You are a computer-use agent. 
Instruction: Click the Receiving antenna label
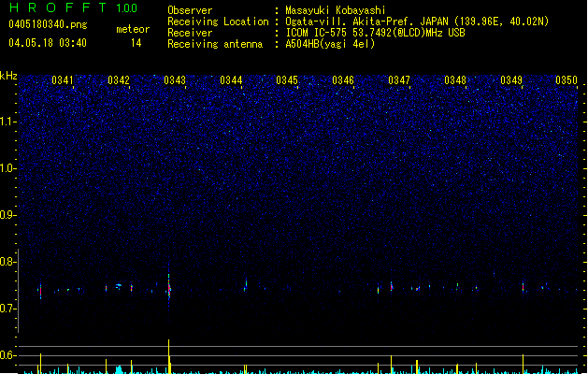click(215, 44)
